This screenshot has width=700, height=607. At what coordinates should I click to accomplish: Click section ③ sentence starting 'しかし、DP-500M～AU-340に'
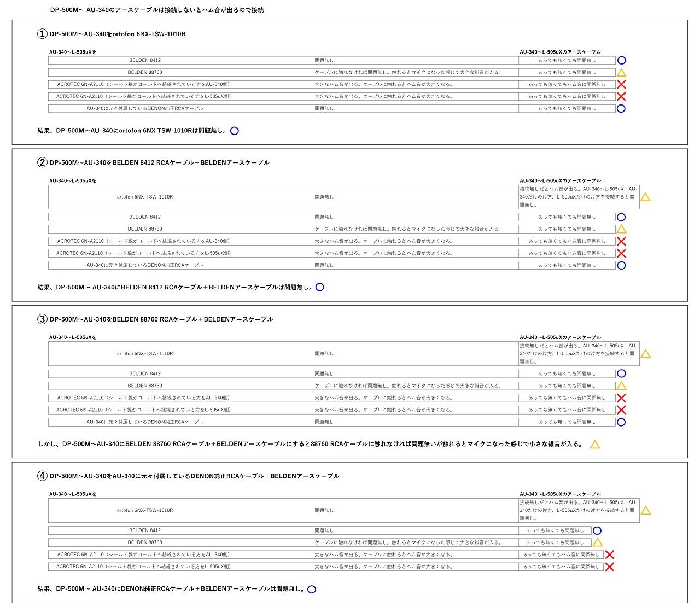coord(311,444)
